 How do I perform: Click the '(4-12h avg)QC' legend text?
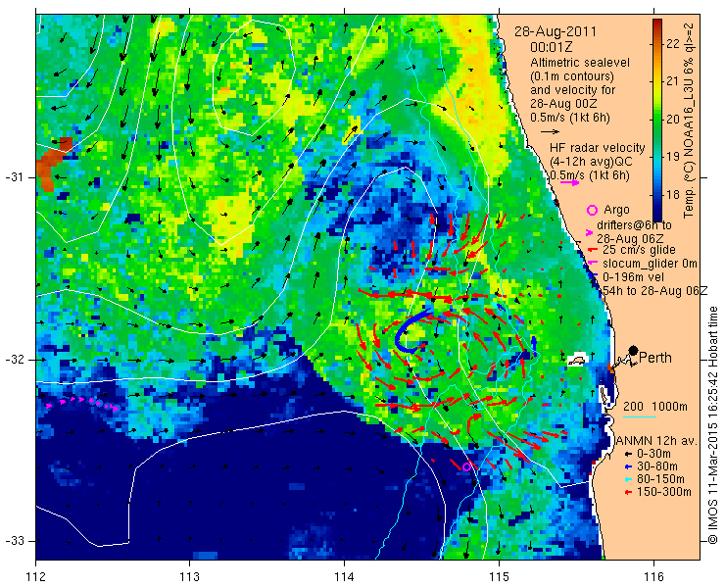(591, 162)
